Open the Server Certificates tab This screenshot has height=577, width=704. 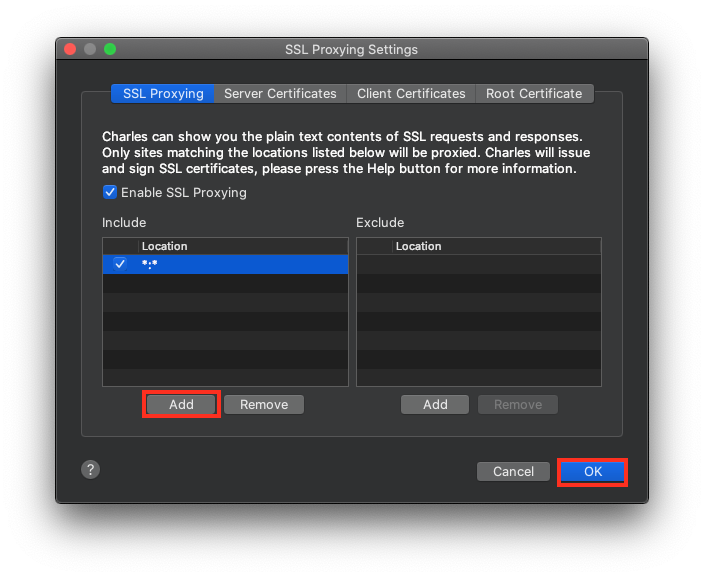pos(280,93)
